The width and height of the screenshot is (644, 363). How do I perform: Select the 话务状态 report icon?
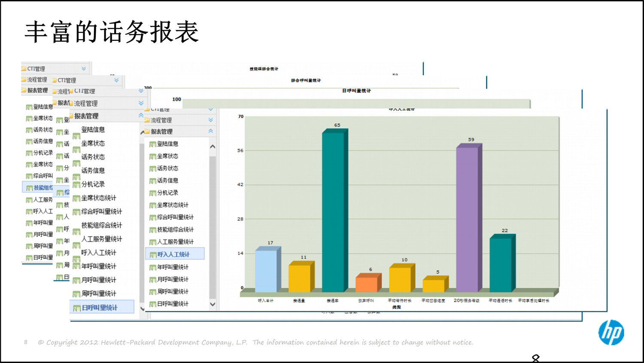tap(153, 168)
